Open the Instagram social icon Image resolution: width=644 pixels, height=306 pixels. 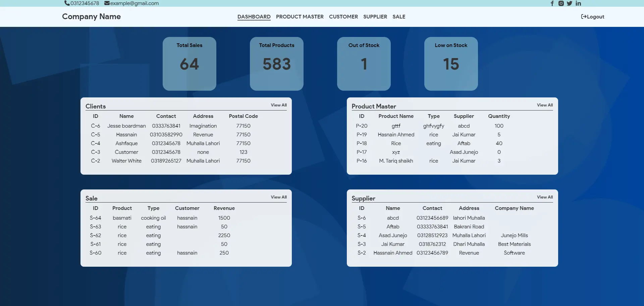[x=561, y=3]
